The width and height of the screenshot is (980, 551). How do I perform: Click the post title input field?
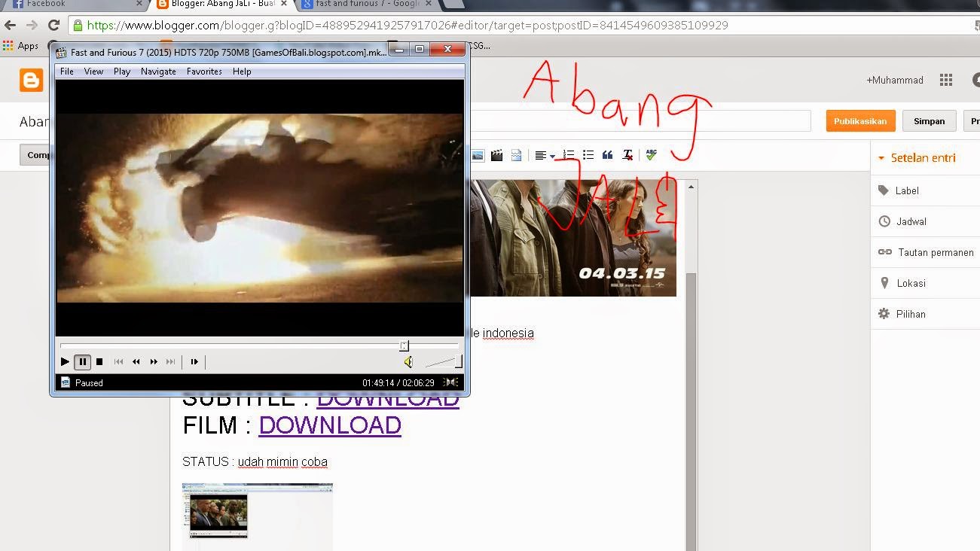pyautogui.click(x=640, y=121)
